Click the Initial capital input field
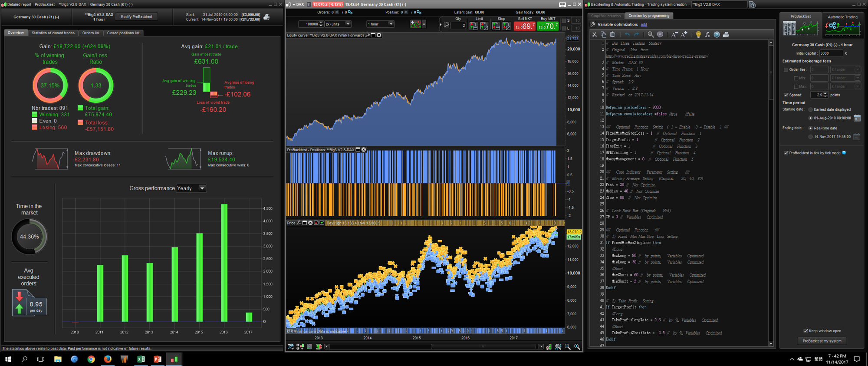Image resolution: width=868 pixels, height=366 pixels. pyautogui.click(x=831, y=53)
